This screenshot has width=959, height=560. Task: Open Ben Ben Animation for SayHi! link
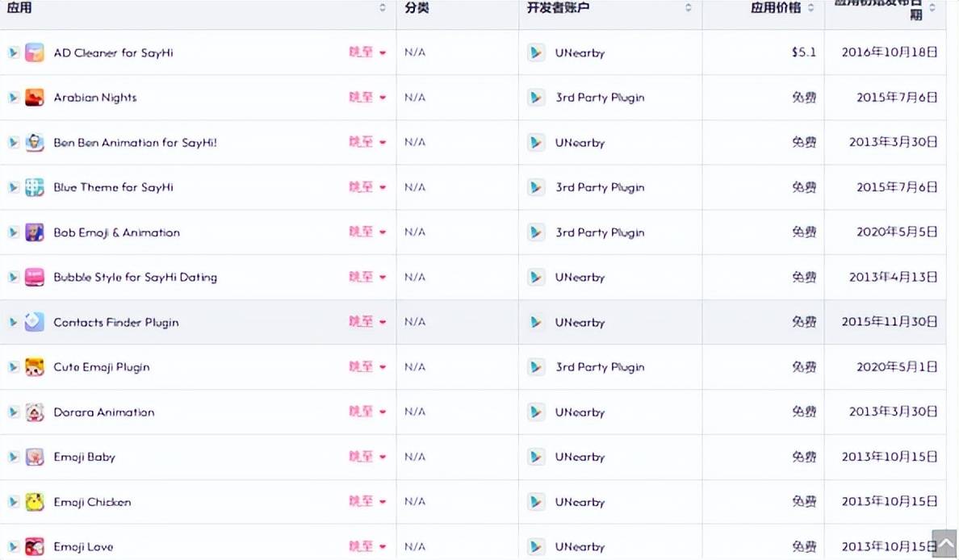[135, 143]
